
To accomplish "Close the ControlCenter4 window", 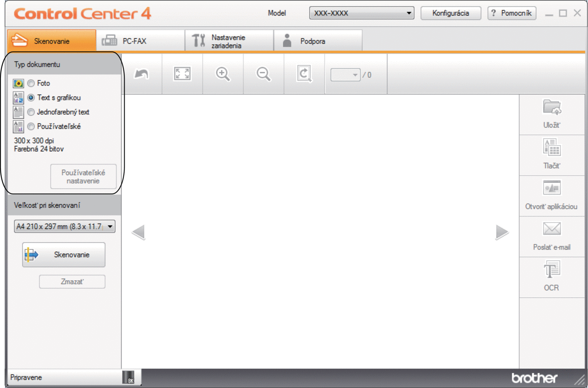I will (577, 13).
